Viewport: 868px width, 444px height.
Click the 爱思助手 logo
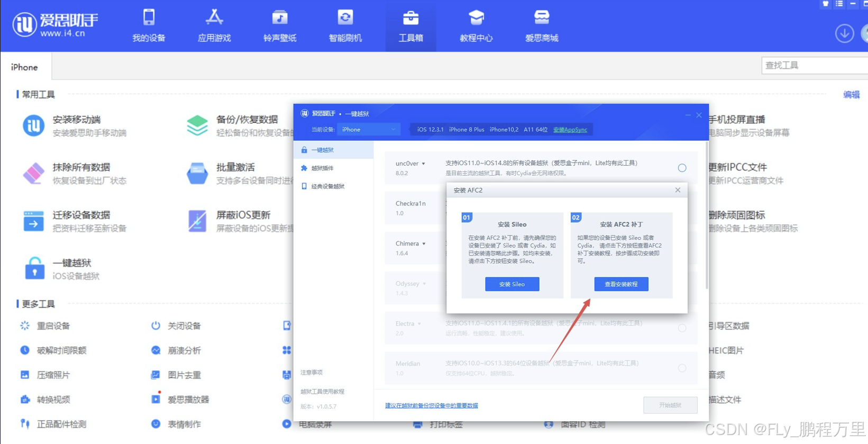pos(55,24)
